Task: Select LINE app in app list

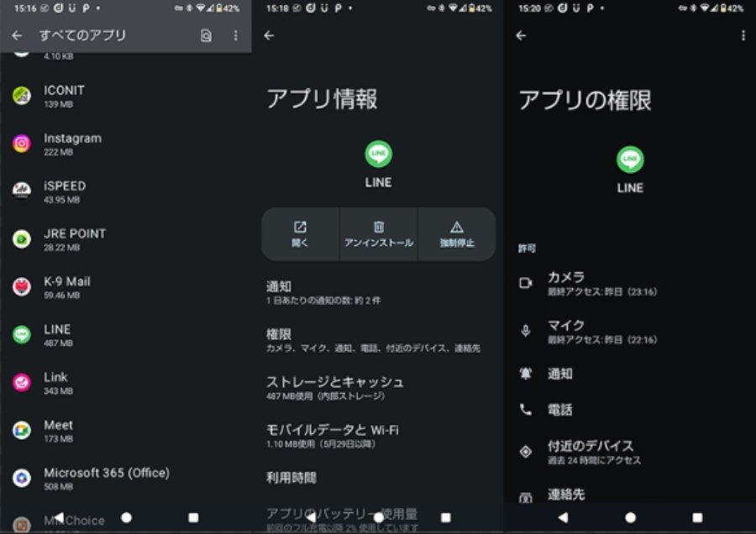Action: (57, 334)
